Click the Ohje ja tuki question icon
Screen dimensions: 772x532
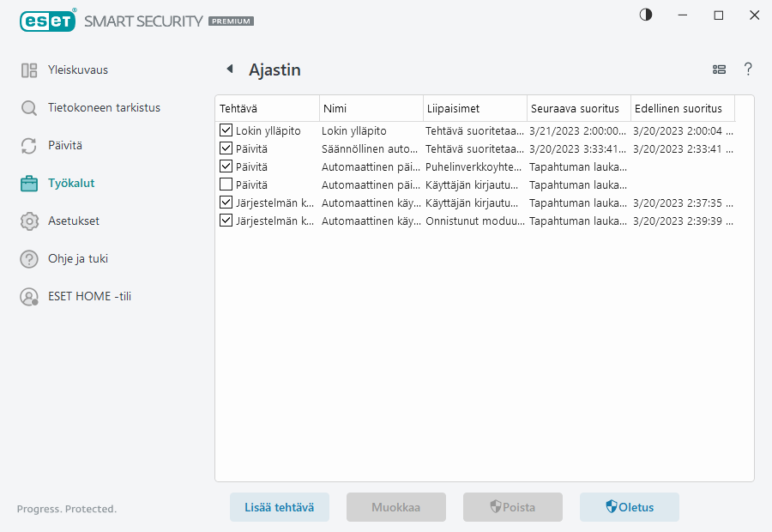coord(29,259)
